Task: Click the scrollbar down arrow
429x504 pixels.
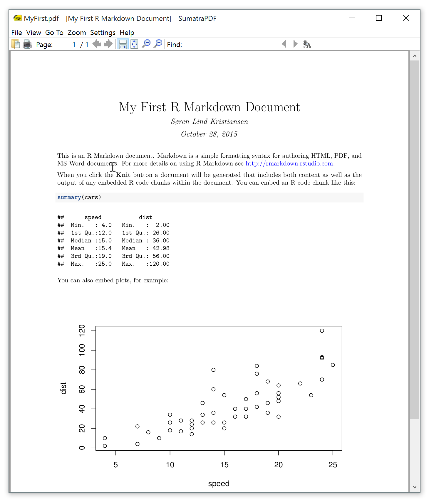Action: [x=415, y=487]
